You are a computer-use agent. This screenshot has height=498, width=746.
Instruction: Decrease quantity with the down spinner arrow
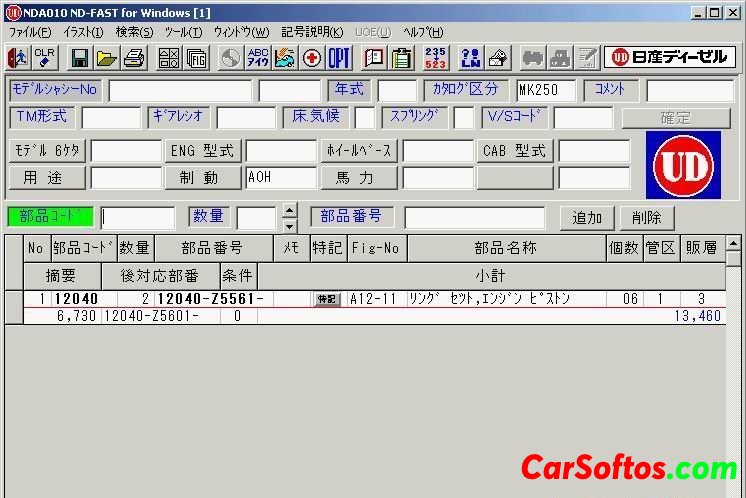click(290, 223)
